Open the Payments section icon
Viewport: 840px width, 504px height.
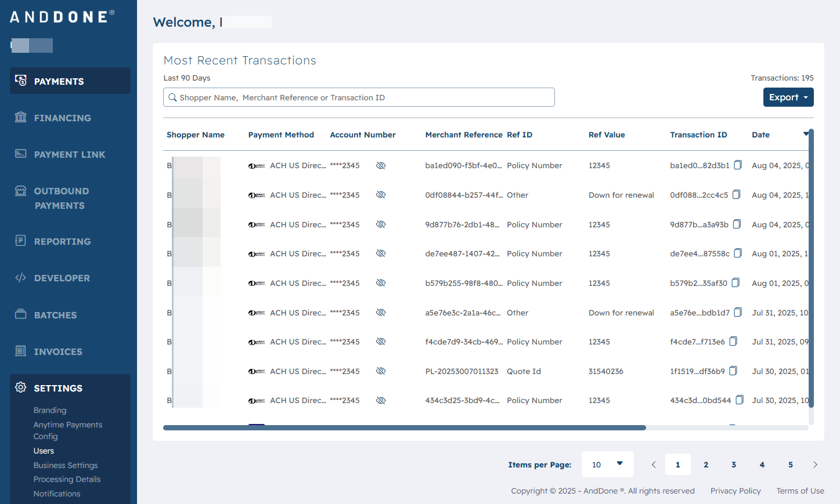click(21, 81)
